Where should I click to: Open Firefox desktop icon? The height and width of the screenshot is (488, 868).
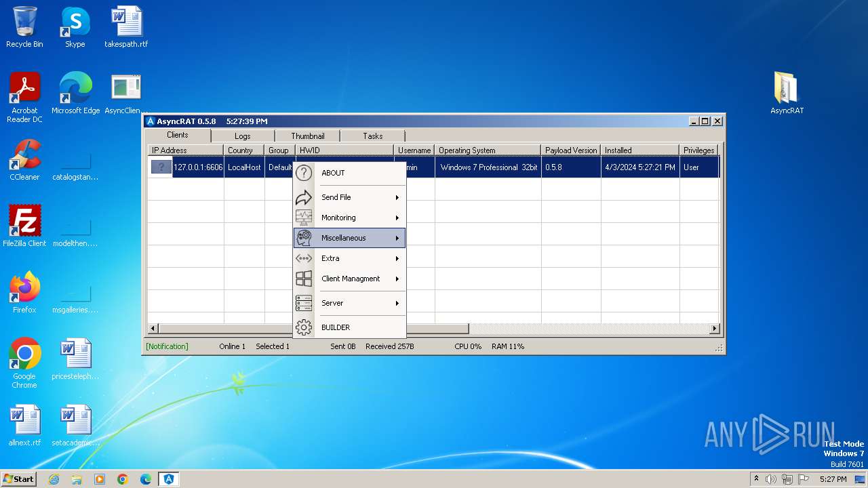pyautogui.click(x=24, y=293)
